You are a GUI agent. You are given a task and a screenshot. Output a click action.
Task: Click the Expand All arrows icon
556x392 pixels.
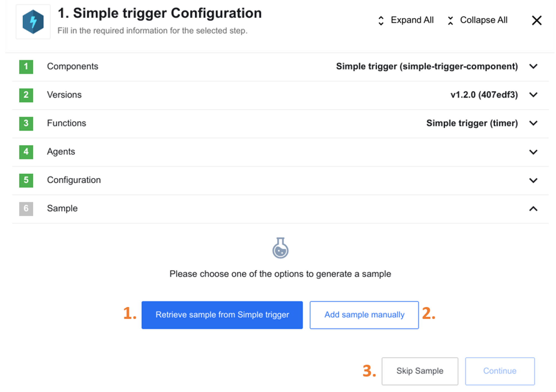pos(381,21)
